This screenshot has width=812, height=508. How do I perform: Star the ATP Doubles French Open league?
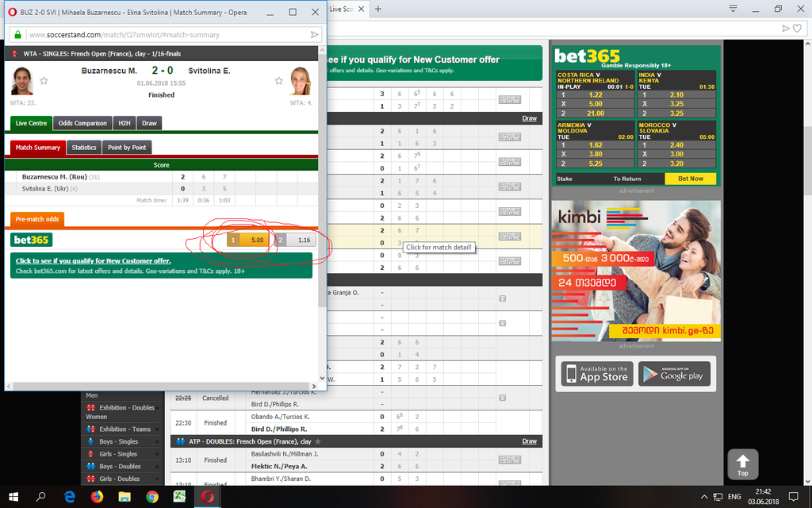318,441
